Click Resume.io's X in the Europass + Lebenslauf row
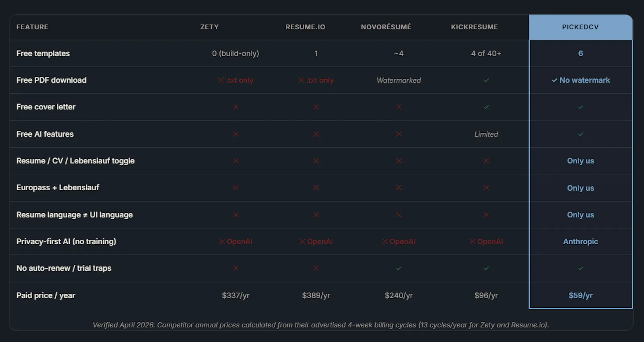644x342 pixels. 316,187
